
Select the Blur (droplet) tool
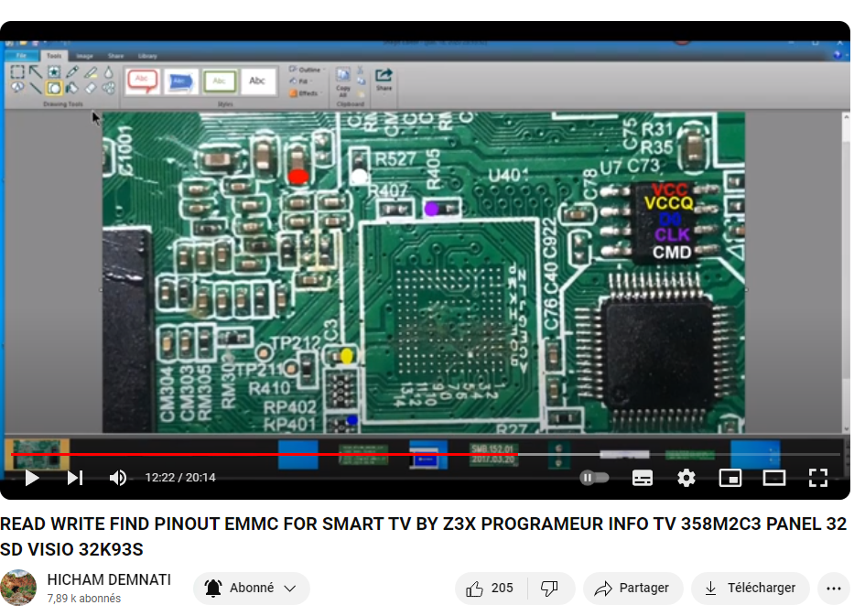(x=108, y=72)
